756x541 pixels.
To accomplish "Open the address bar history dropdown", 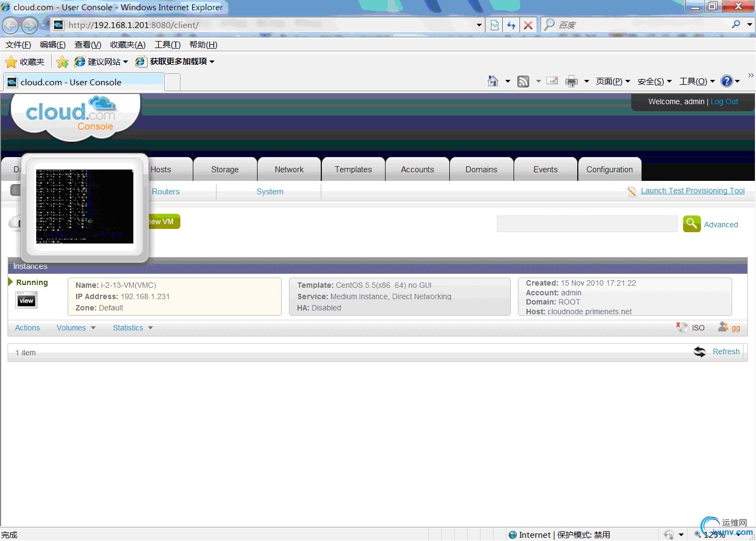I will [x=479, y=25].
